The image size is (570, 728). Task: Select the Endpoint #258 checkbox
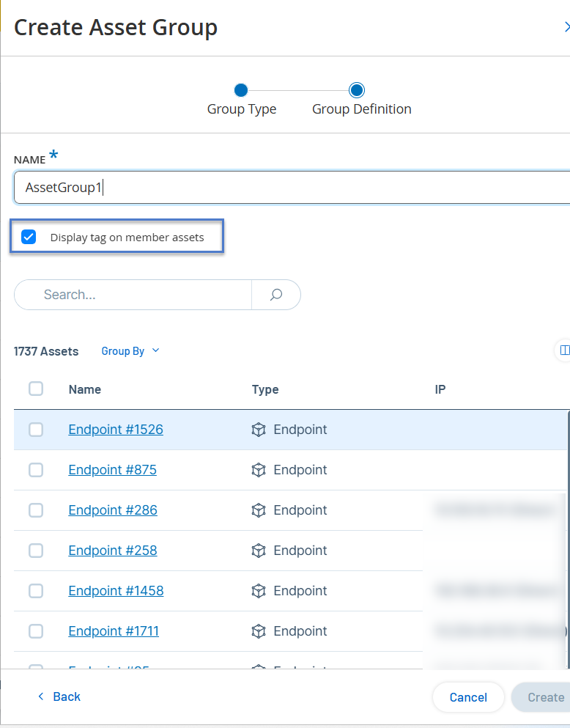[36, 551]
